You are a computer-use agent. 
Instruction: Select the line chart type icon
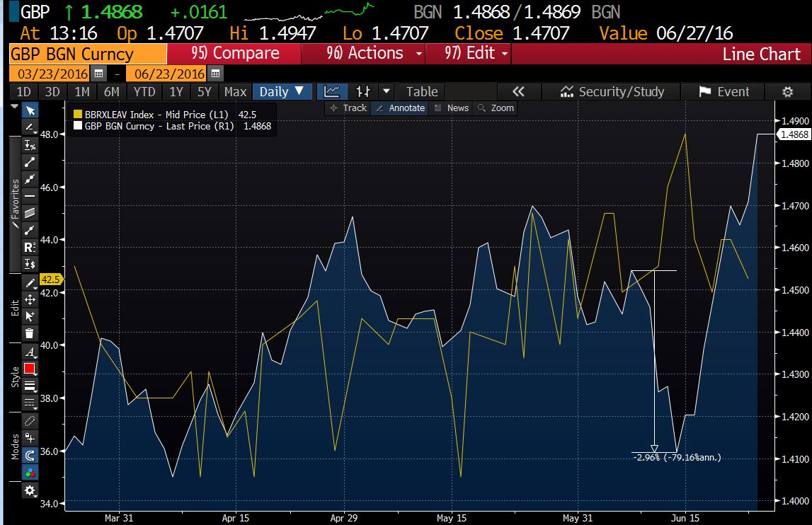(331, 92)
